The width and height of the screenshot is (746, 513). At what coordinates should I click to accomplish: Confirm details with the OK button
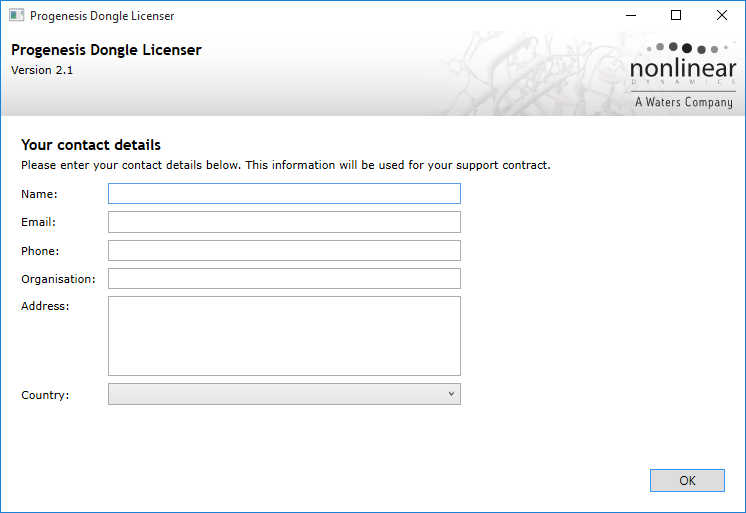coord(687,481)
